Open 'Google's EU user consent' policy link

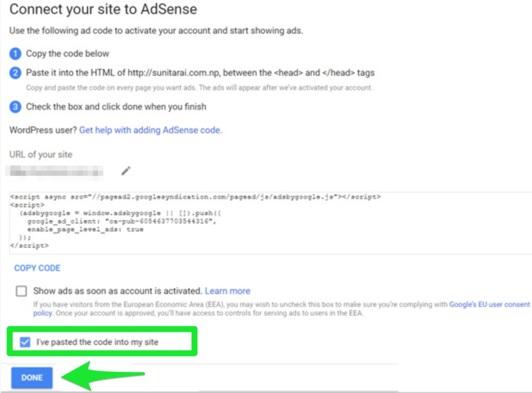point(489,305)
